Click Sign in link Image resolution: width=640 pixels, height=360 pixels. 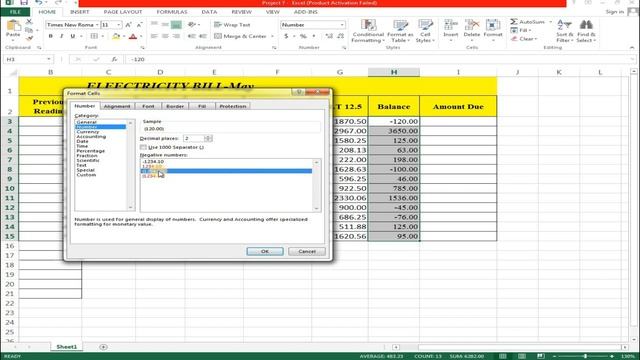(x=614, y=12)
